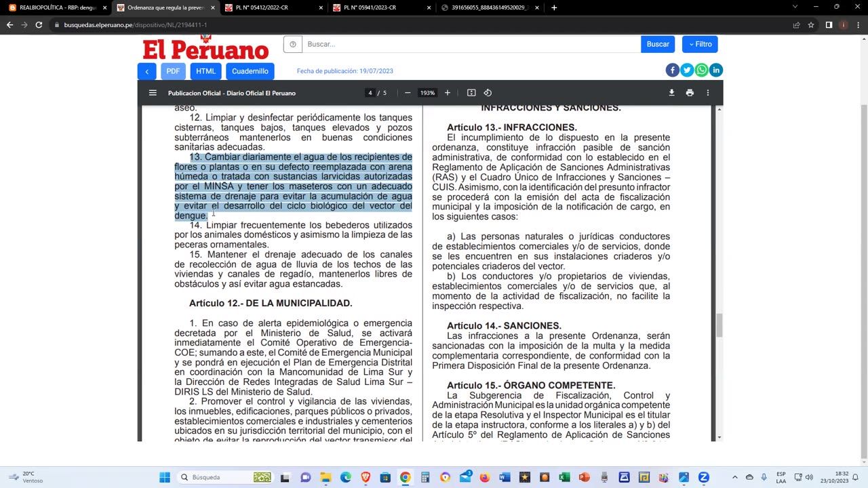
Task: Switch to the HTML view tab
Action: pos(205,71)
